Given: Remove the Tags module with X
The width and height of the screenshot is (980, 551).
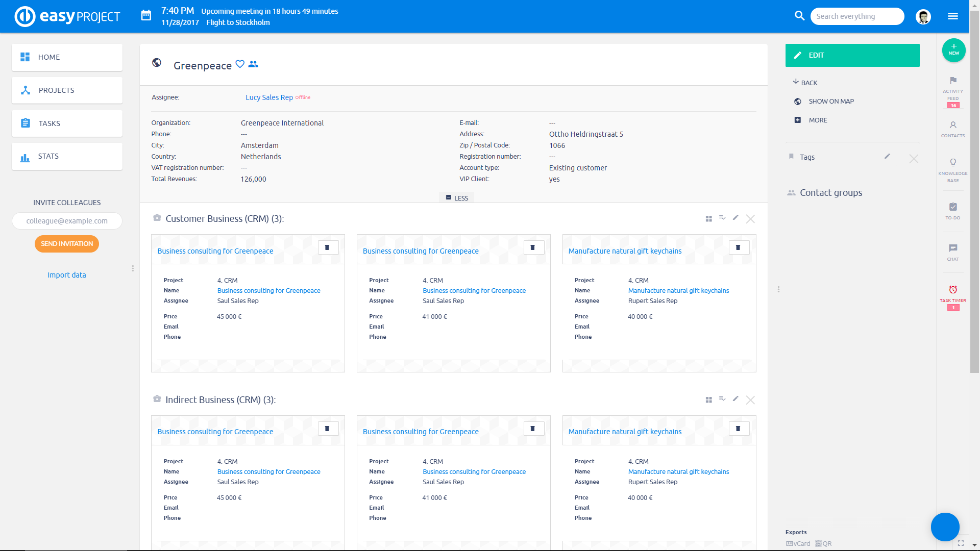Looking at the screenshot, I should 914,159.
